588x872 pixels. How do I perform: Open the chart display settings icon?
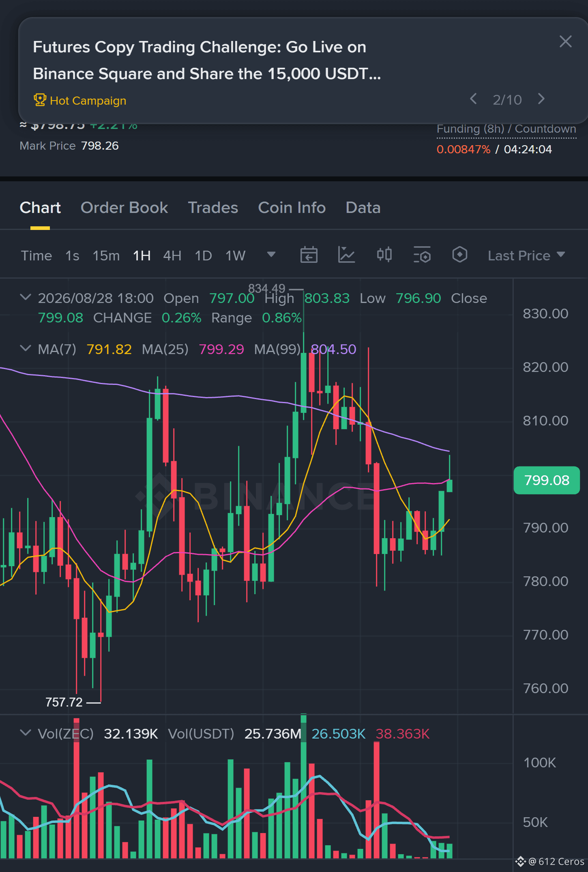(x=422, y=255)
